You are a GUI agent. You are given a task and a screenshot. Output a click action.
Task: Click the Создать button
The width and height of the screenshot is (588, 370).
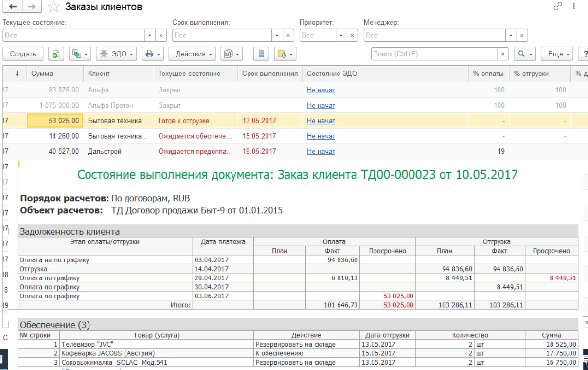coord(23,54)
